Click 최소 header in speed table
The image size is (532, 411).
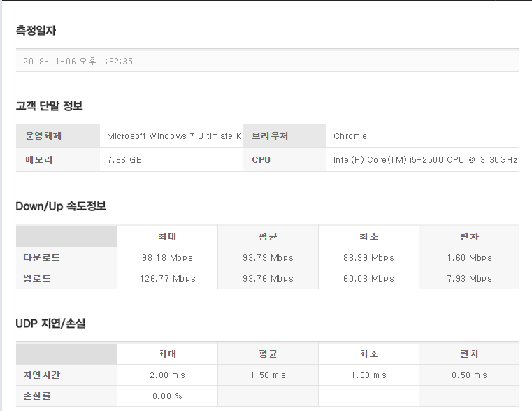[368, 236]
